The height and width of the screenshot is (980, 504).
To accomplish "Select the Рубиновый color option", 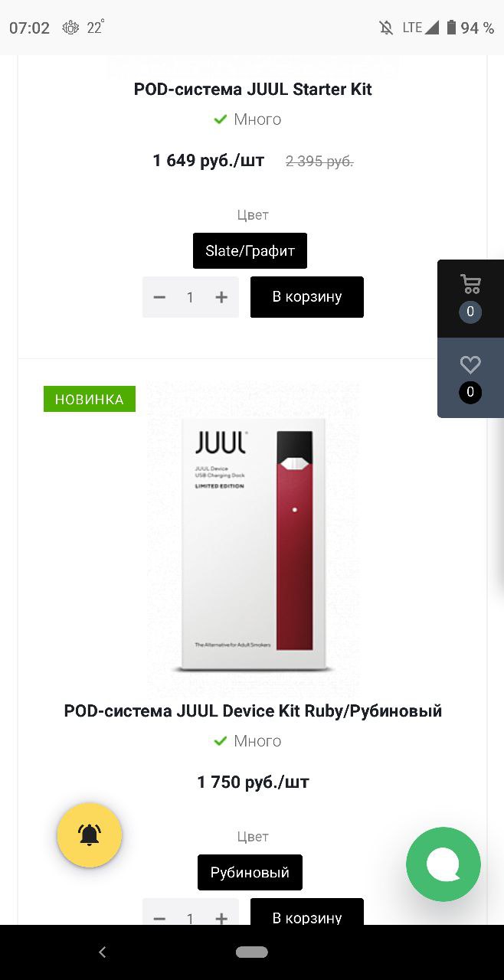I will (x=250, y=872).
